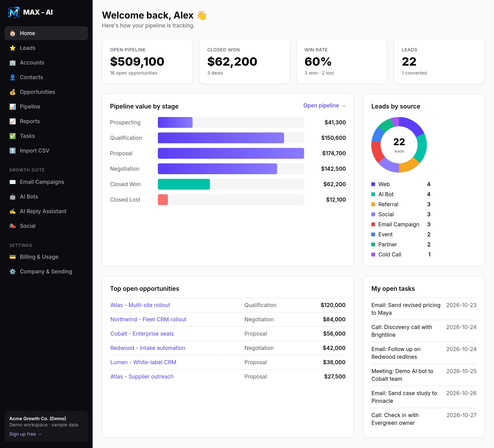Click task 'Meeting: Demo AI bot to Cobalt team'
The image size is (494, 448).
[402, 375]
